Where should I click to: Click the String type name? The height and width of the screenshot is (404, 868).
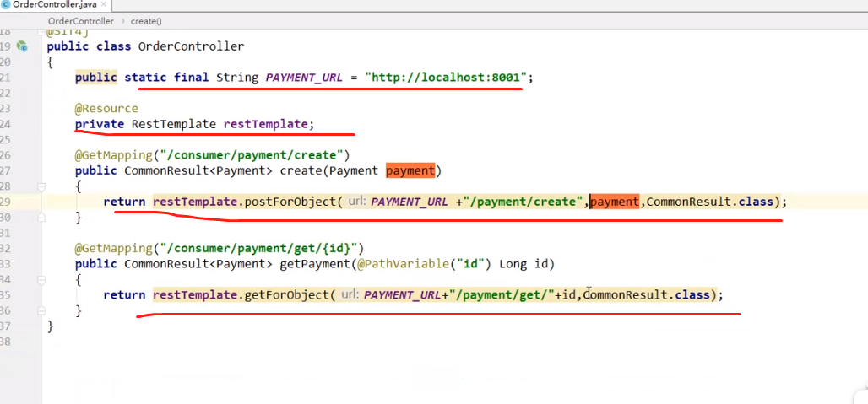click(x=237, y=78)
